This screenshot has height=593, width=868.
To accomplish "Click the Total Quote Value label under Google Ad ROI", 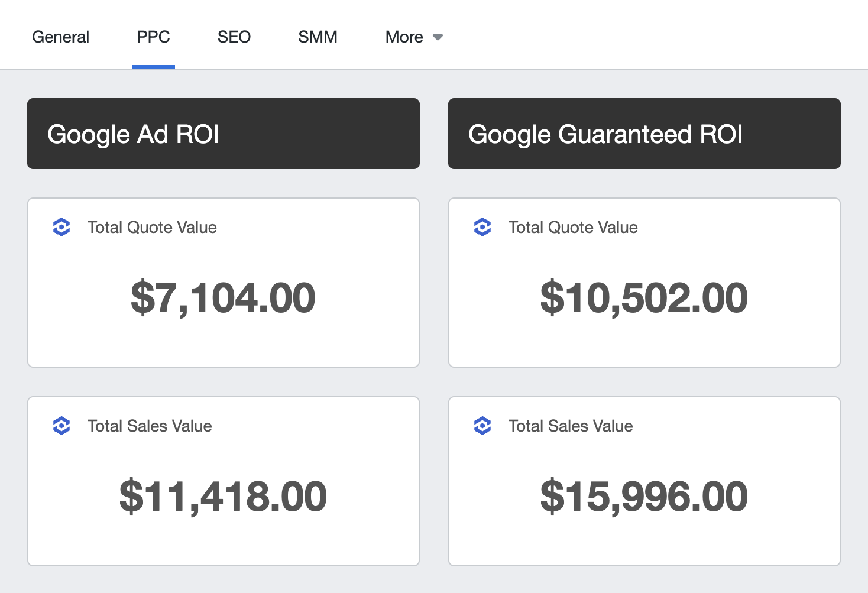I will tap(152, 228).
